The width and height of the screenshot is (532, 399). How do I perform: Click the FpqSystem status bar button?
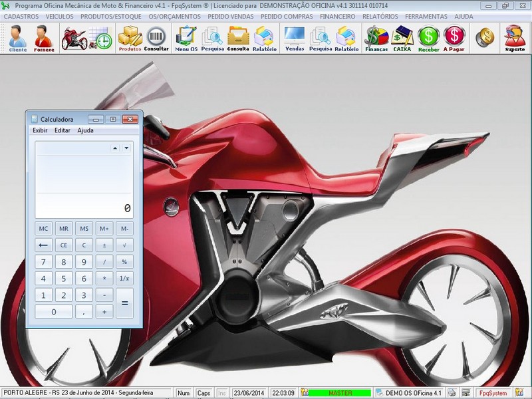[x=493, y=393]
